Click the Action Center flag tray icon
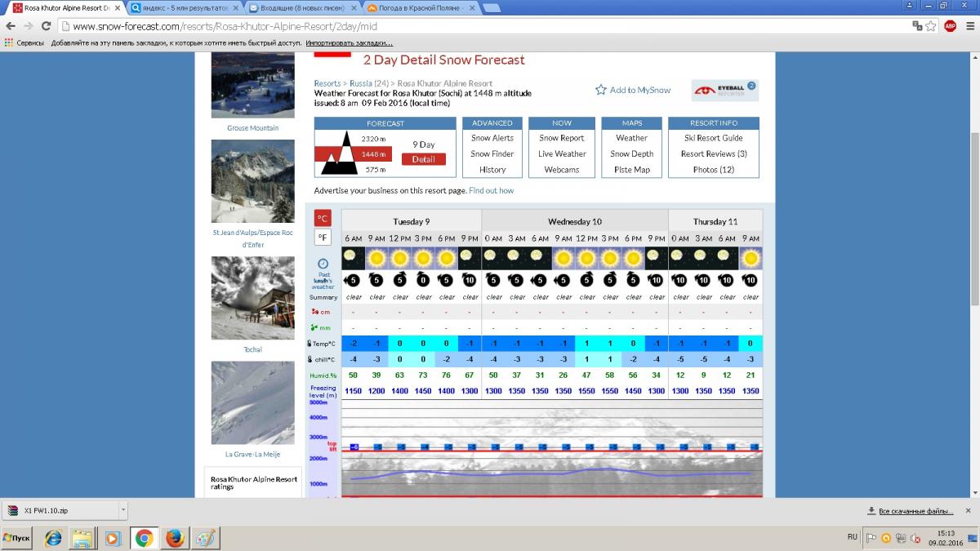Viewport: 980px width, 551px height. pyautogui.click(x=871, y=538)
